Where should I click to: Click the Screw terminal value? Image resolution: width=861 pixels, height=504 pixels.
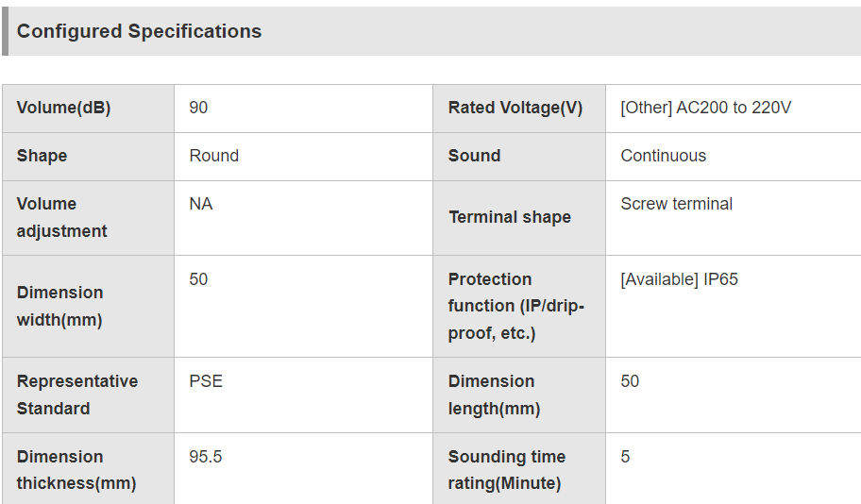[x=676, y=204]
